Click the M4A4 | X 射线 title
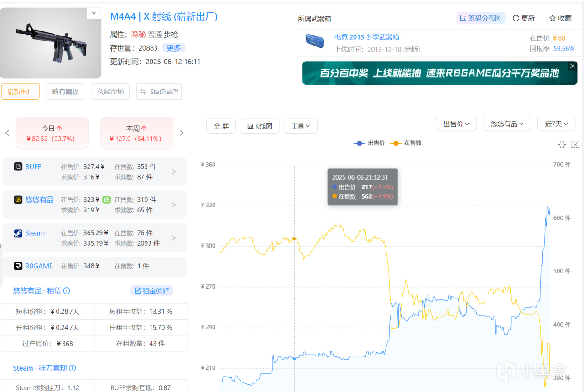Viewport: 584px width, 392px height. [164, 17]
